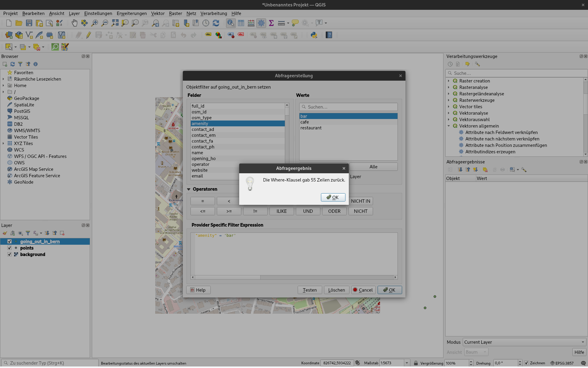Collapse the Operatoren section
Screen dimensions: 588x368
[x=189, y=189]
